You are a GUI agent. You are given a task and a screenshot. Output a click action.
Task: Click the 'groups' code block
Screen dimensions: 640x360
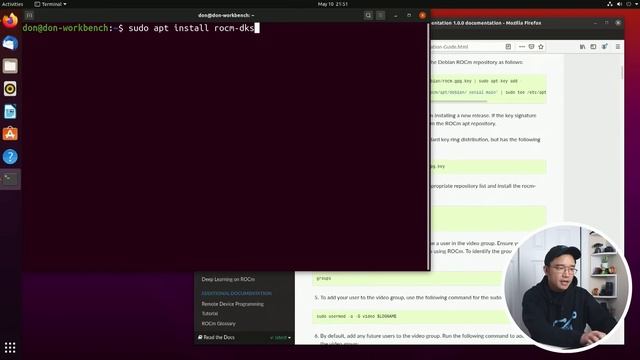(x=407, y=278)
